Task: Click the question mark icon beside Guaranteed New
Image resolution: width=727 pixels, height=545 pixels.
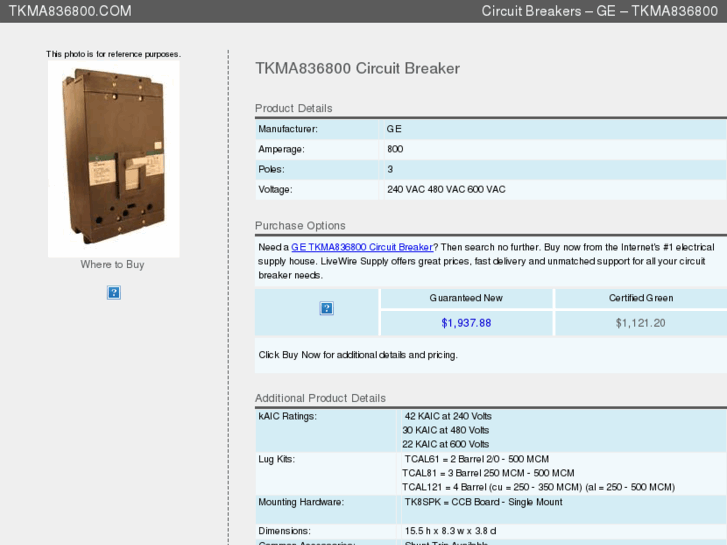Action: tap(326, 308)
